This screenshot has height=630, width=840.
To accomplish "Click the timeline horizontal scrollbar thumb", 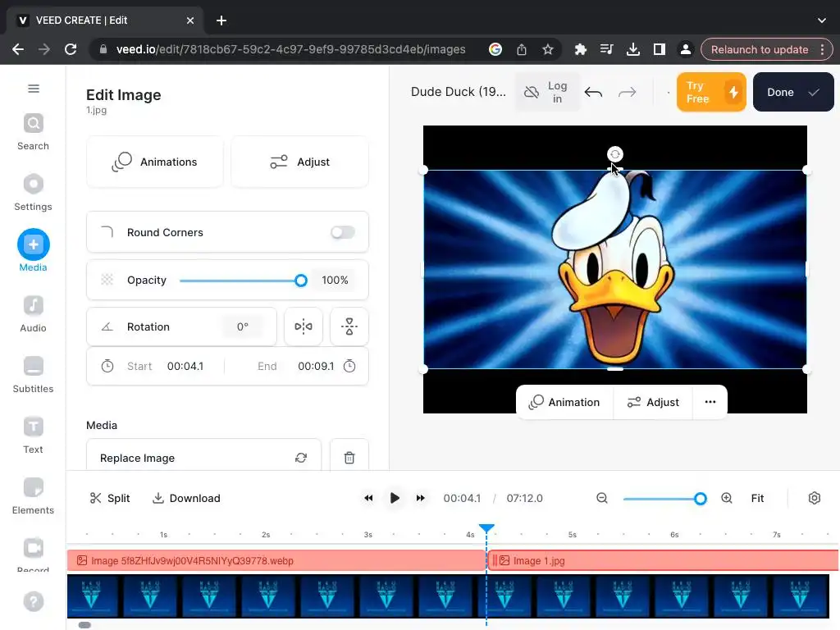I will coord(84,624).
